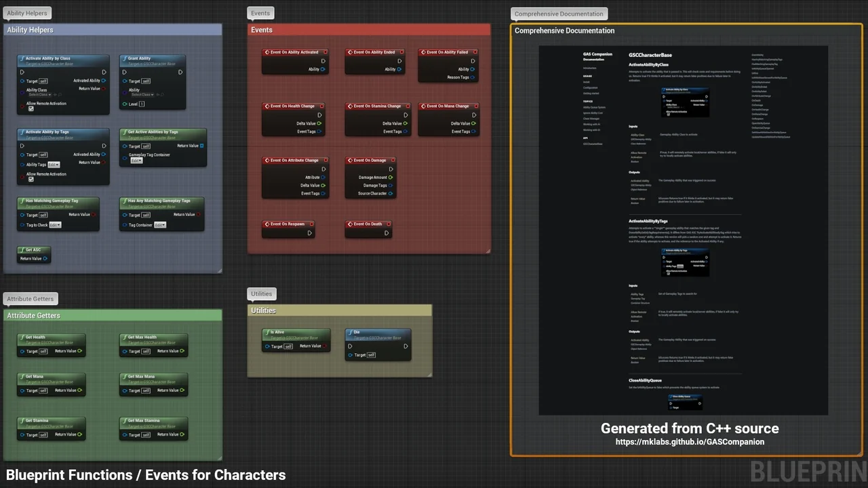
Task: Open the Tag to Check Edit dropdown
Action: pos(55,225)
